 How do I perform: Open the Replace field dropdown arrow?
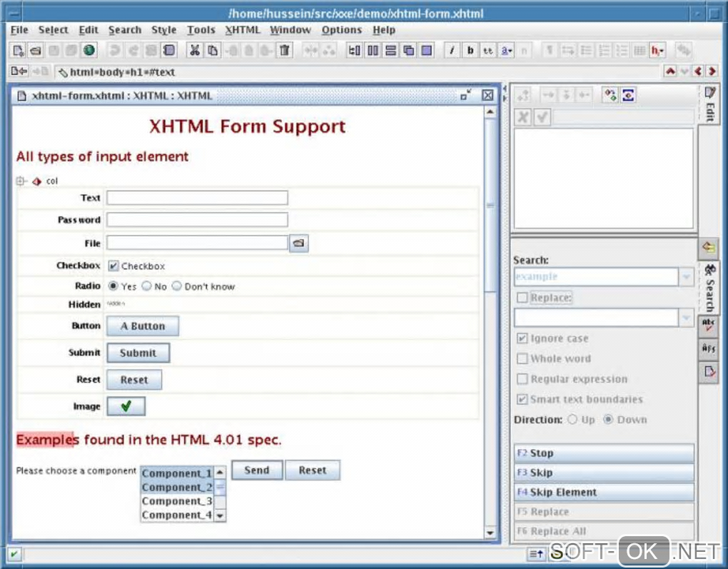[686, 318]
